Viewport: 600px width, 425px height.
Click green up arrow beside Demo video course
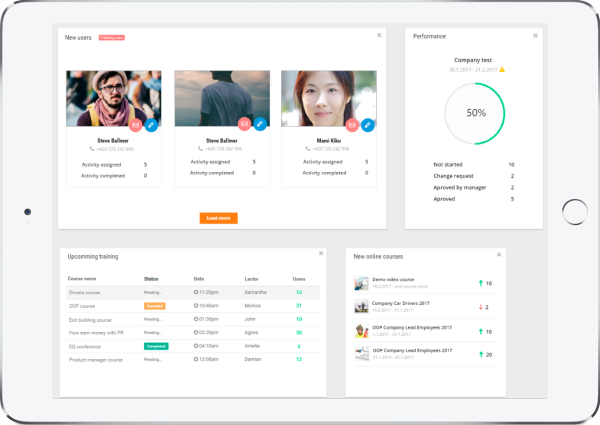[x=481, y=283]
